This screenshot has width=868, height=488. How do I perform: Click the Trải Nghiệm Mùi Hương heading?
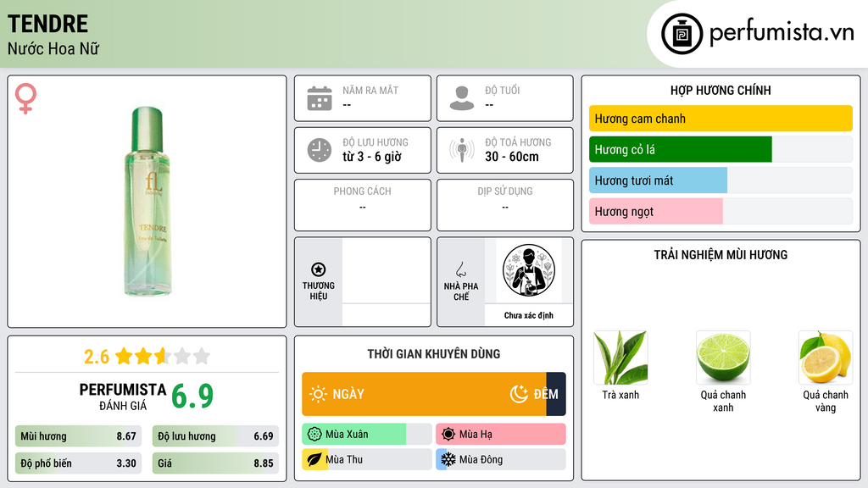(x=721, y=254)
